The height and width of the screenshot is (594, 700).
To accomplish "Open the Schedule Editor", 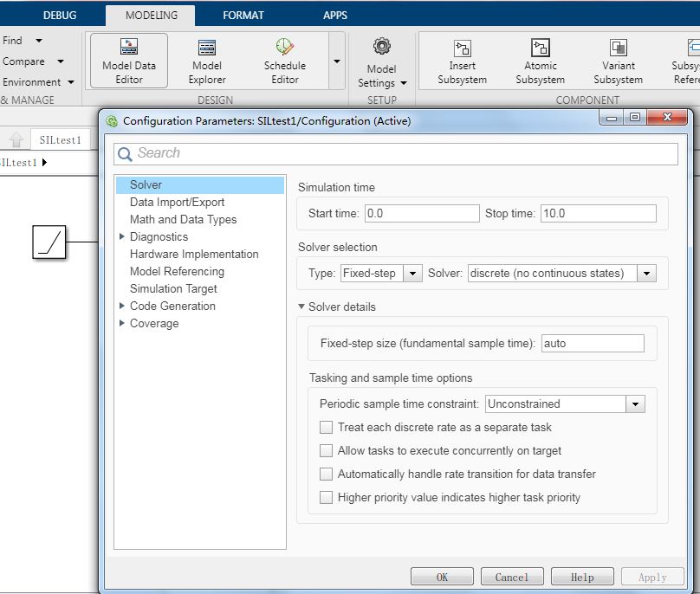I will [x=285, y=61].
